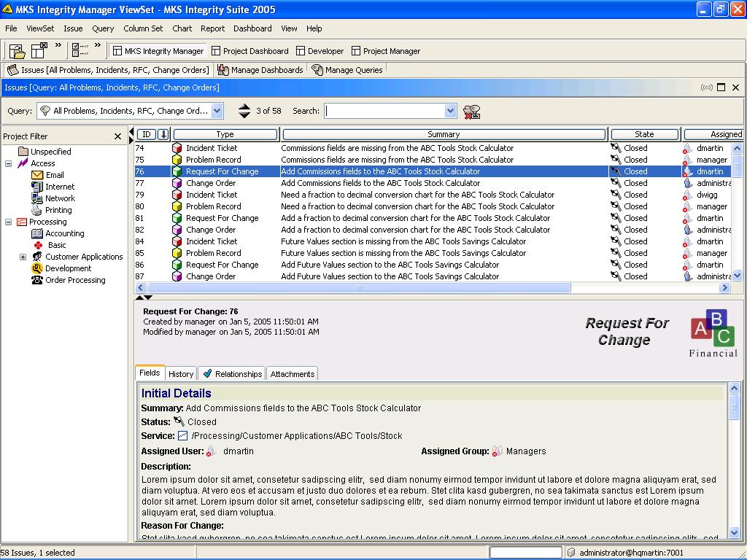Click the Assigned Group Managers icon
Viewport: 747px width, 560px height.
click(498, 451)
